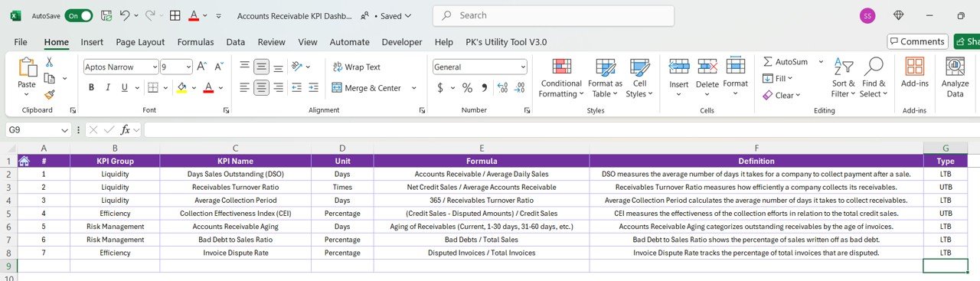The height and width of the screenshot is (281, 980).
Task: Click Increase Decimal icon
Action: click(x=502, y=88)
